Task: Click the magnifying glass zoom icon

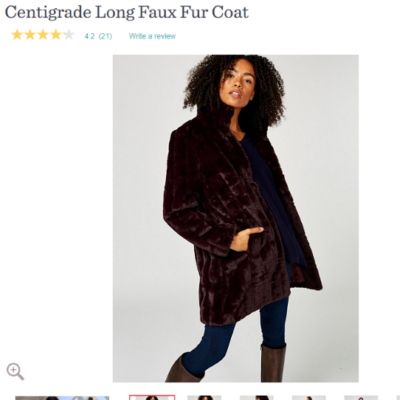Action: pyautogui.click(x=15, y=371)
